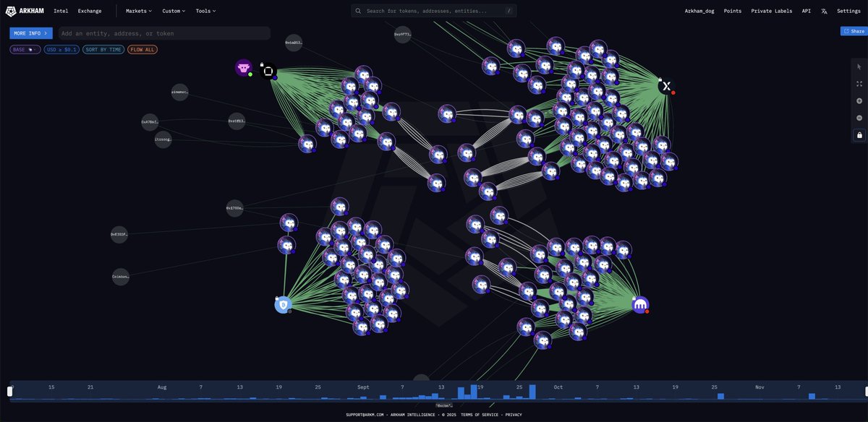Select the grey node labeled 0xc5f63
Screen dimensions: 868x422
[x=237, y=121]
